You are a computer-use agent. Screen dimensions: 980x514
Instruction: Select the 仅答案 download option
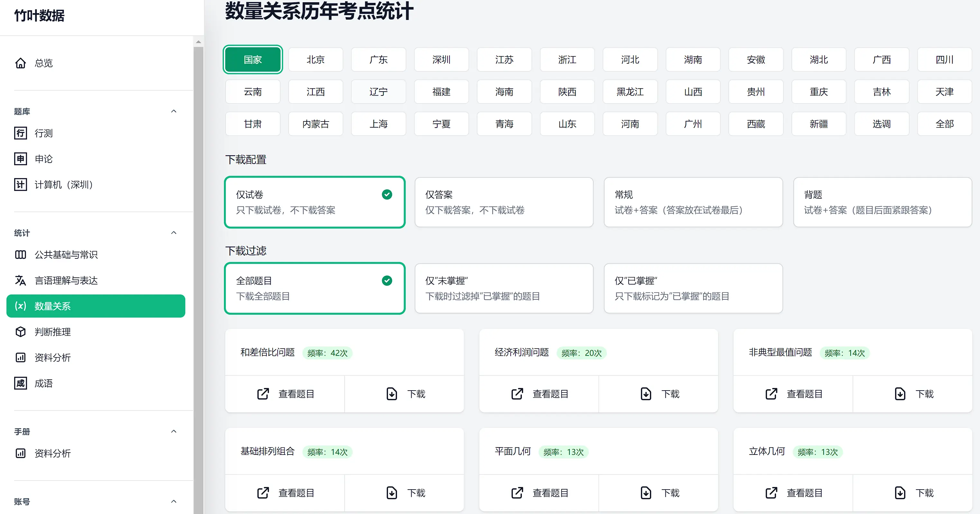tap(504, 202)
